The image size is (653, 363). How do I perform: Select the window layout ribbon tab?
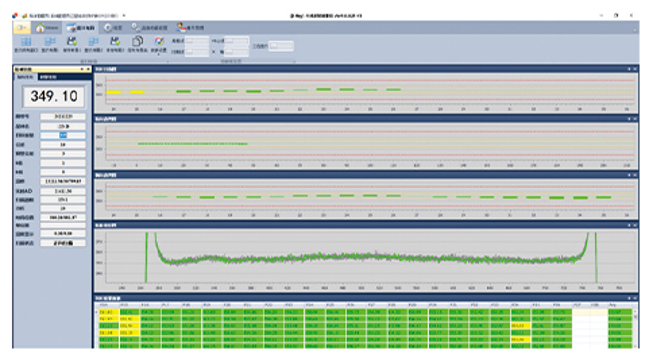pyautogui.click(x=80, y=28)
